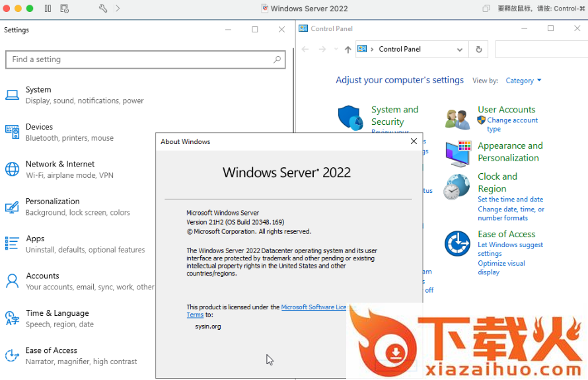Open VM snapshot toolbar icon
The width and height of the screenshot is (588, 380).
[64, 8]
